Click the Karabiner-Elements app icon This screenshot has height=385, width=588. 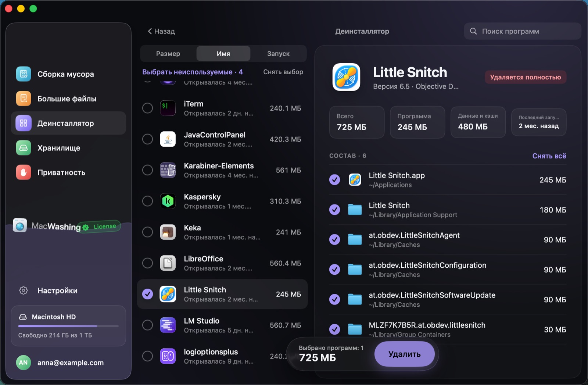[168, 170]
